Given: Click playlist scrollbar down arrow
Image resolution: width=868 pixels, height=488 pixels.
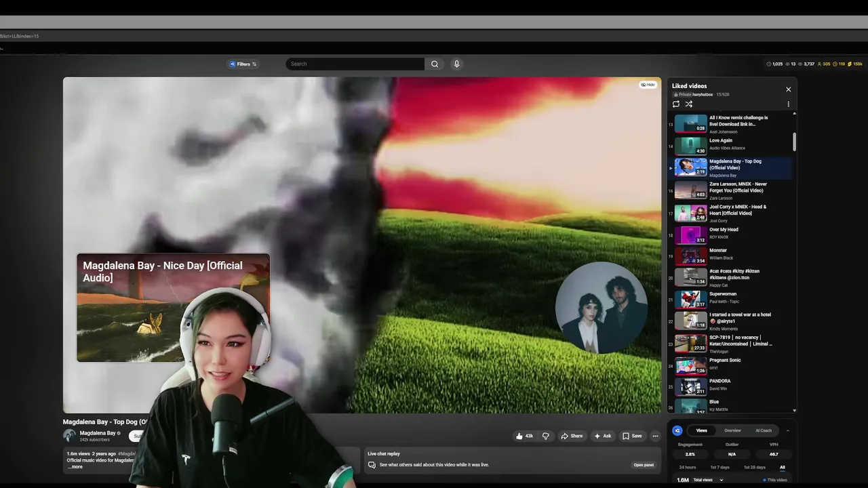Looking at the screenshot, I should 794,410.
